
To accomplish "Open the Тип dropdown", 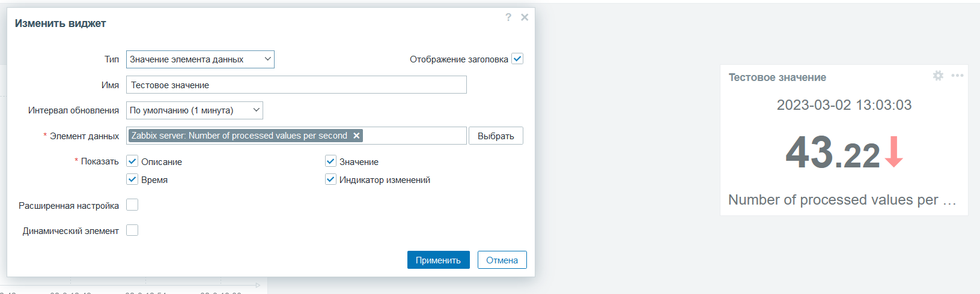I will [x=200, y=59].
